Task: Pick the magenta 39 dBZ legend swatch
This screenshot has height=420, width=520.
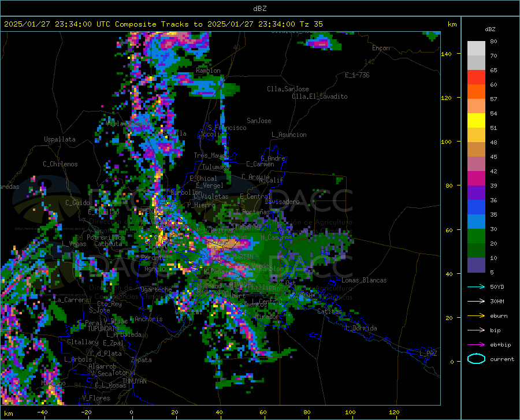Action: pos(476,179)
